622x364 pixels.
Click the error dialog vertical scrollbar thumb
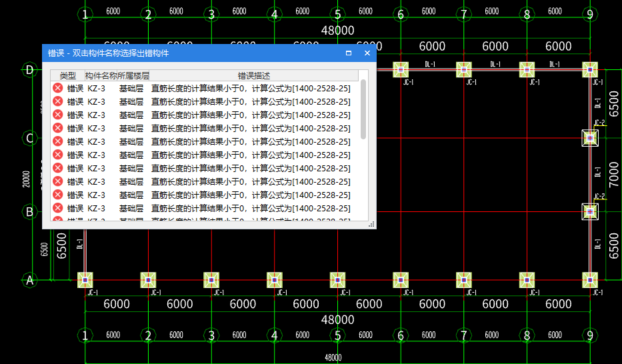click(x=363, y=109)
